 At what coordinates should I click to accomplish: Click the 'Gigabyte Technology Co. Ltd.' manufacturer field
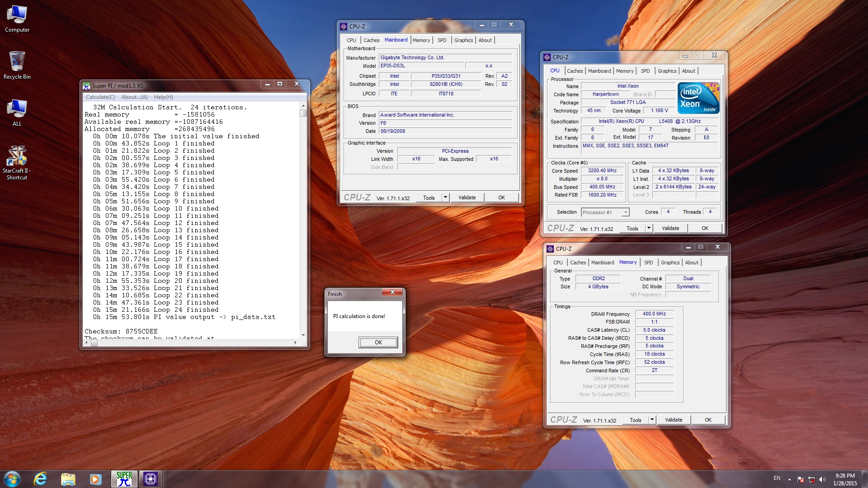445,58
